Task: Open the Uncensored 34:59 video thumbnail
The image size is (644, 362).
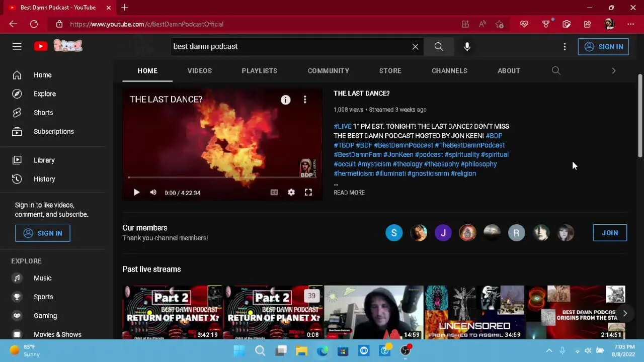Action: [474, 312]
